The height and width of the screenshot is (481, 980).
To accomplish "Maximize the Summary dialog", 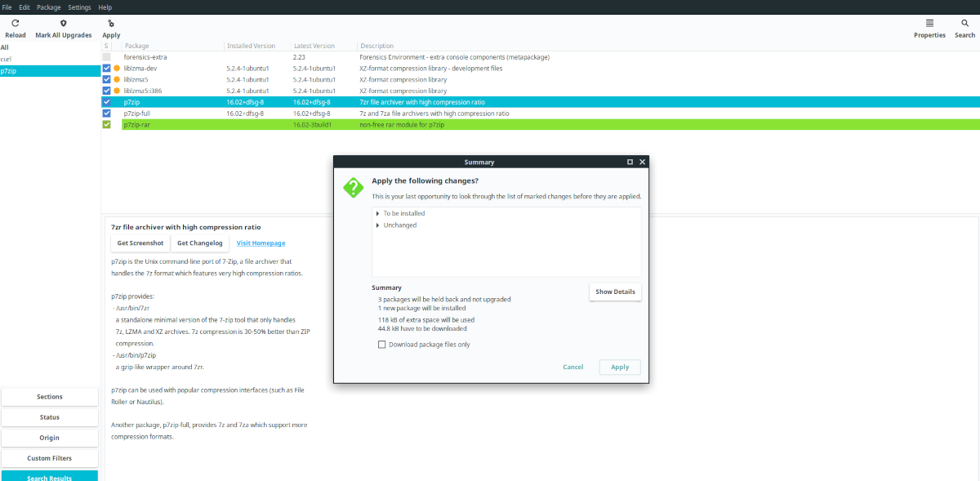I will [630, 162].
